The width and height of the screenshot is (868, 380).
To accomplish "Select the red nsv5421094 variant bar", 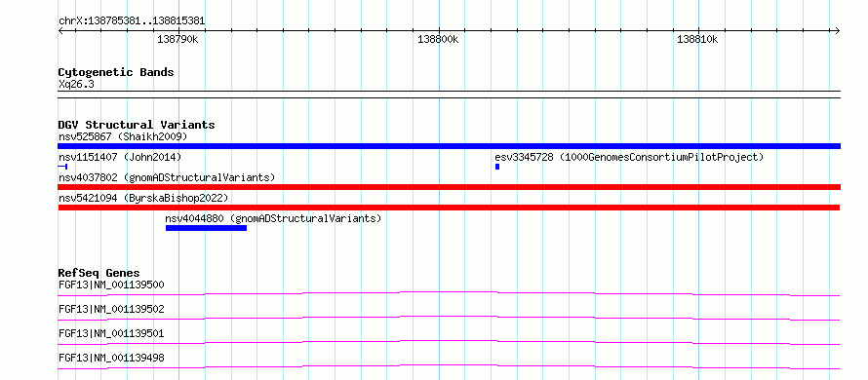I will point(449,208).
